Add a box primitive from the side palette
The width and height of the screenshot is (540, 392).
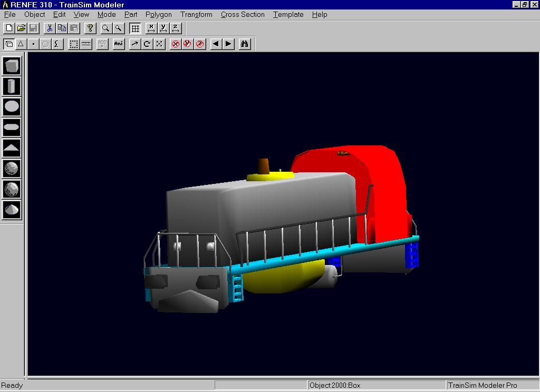click(x=12, y=66)
